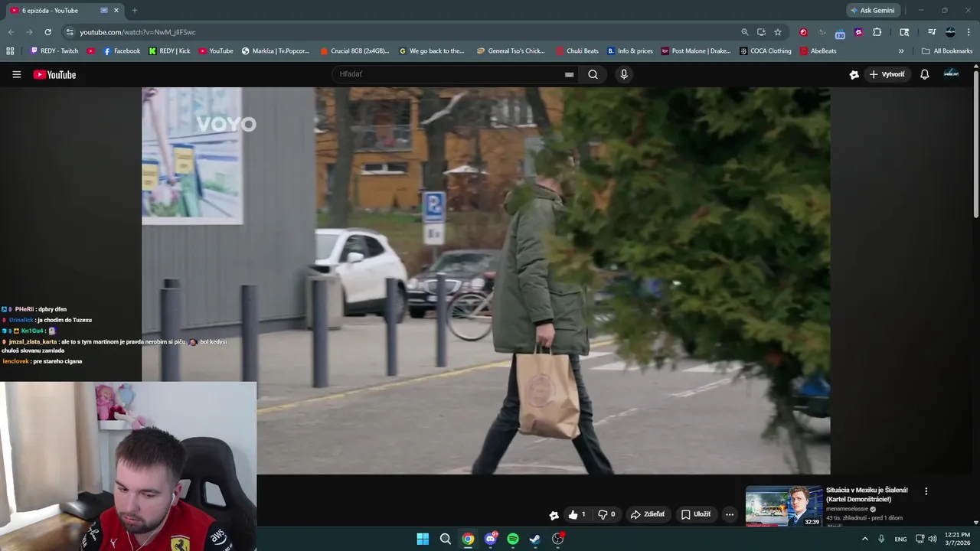Open Spotify from the taskbar
Image resolution: width=980 pixels, height=551 pixels.
513,539
